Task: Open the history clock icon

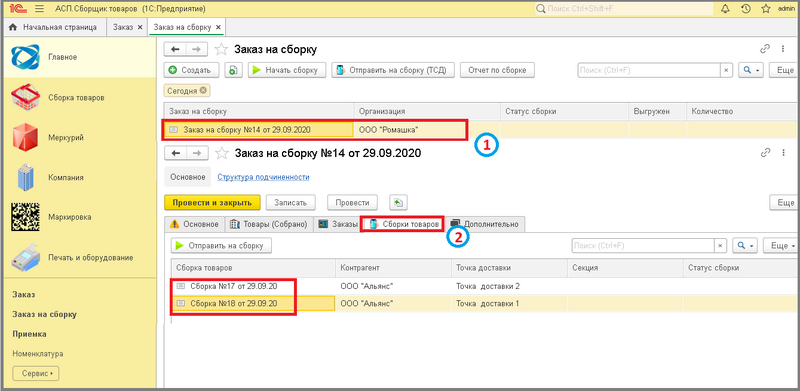Action: (x=745, y=9)
